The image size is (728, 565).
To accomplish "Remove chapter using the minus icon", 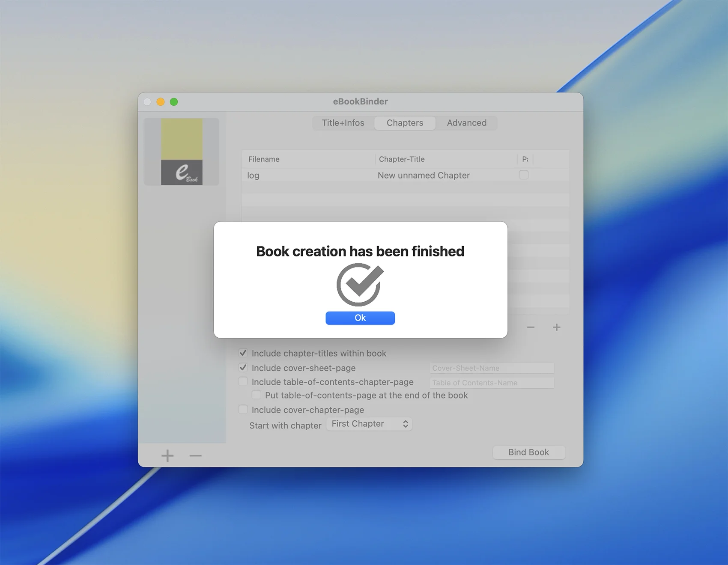I will [531, 327].
